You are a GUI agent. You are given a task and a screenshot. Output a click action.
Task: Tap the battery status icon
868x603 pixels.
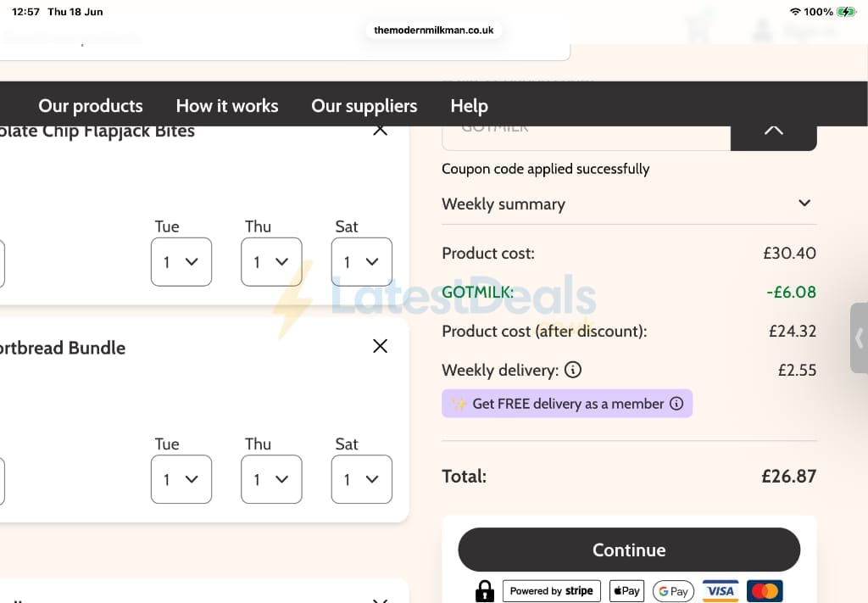coord(847,12)
